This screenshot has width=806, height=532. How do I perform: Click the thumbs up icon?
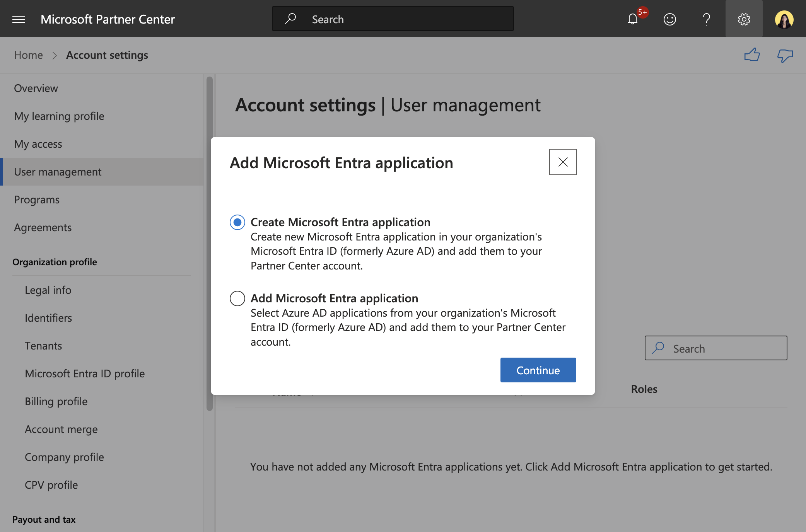click(x=752, y=55)
